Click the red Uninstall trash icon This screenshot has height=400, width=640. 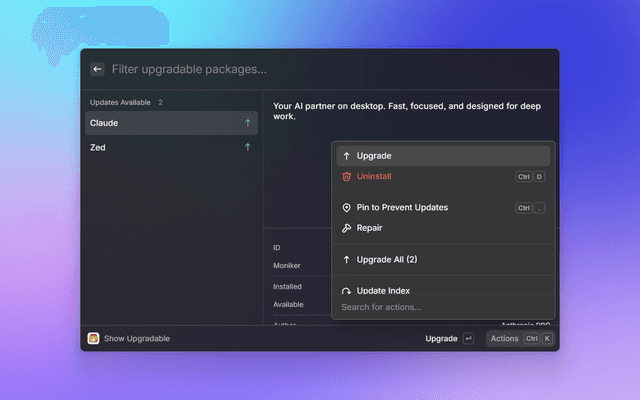point(346,176)
